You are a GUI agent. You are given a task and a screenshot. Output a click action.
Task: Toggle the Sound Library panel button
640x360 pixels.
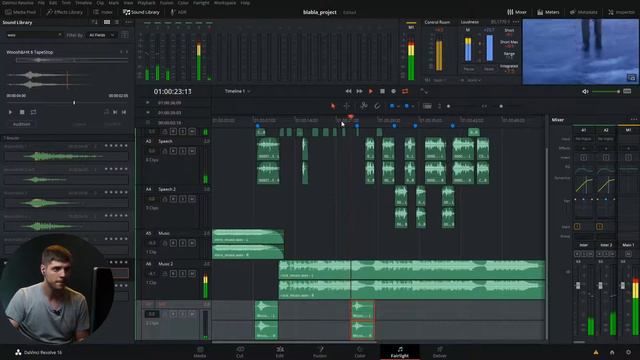click(x=141, y=12)
